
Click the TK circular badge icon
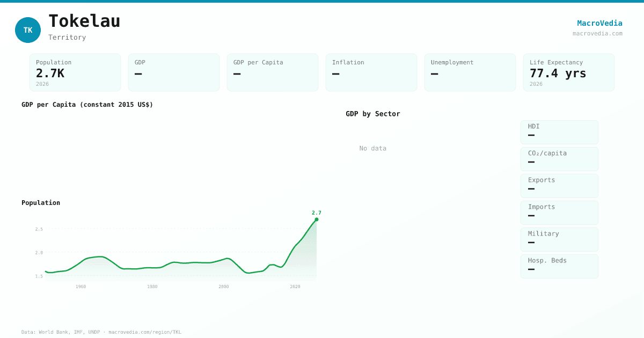(x=28, y=30)
